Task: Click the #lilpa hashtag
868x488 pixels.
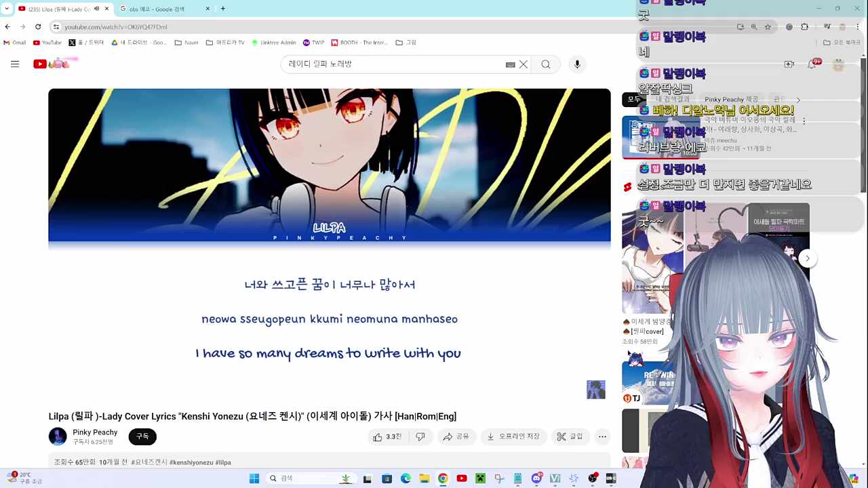Action: 223,462
